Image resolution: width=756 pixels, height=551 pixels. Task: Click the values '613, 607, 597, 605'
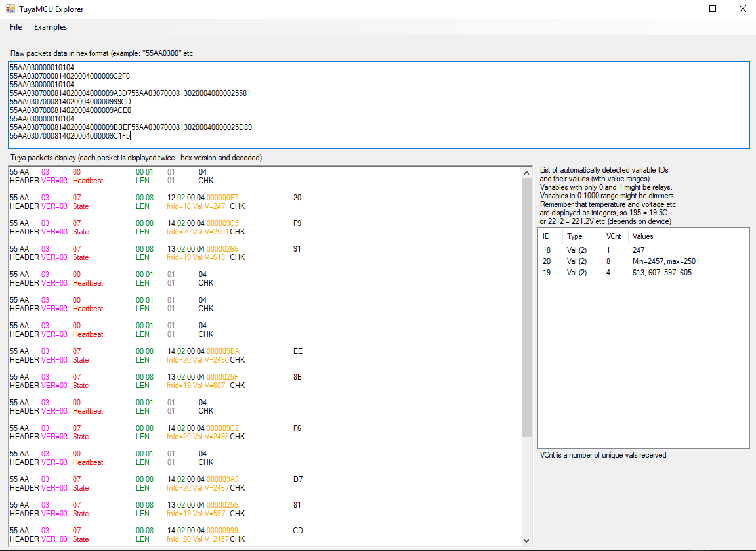(662, 272)
